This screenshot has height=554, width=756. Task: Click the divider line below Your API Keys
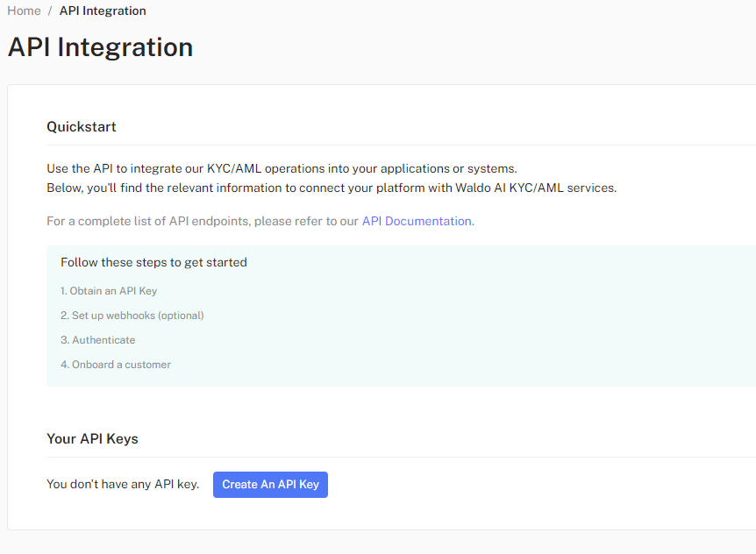point(395,457)
